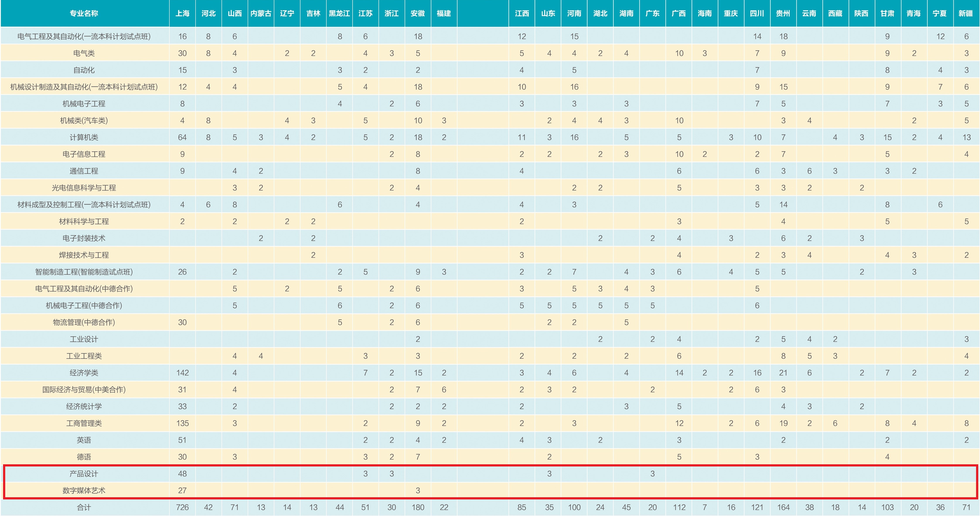Select the 材料科学与工程 row label
The width and height of the screenshot is (980, 516).
click(x=84, y=221)
